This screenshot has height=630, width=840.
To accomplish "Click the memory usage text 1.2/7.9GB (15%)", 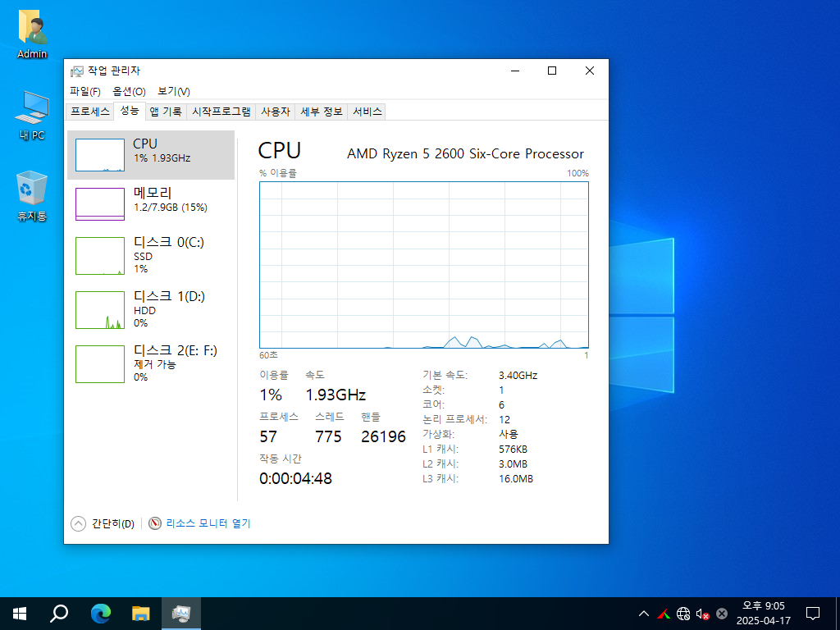I will point(171,208).
